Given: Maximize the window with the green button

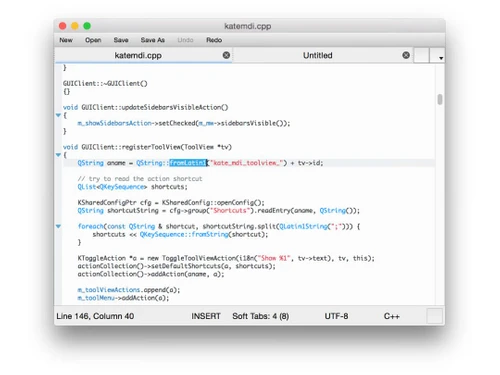Looking at the screenshot, I should (87, 26).
